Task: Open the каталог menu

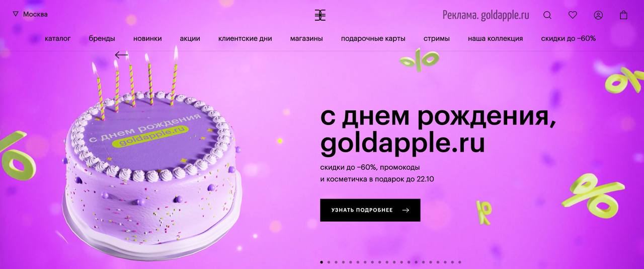Action: point(58,38)
